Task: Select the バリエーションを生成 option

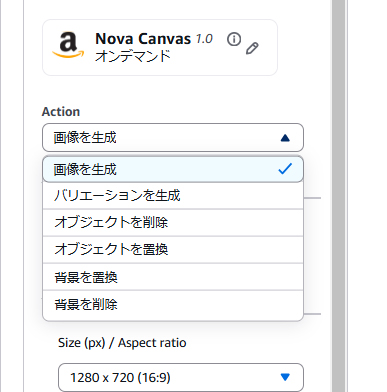Action: pyautogui.click(x=173, y=196)
